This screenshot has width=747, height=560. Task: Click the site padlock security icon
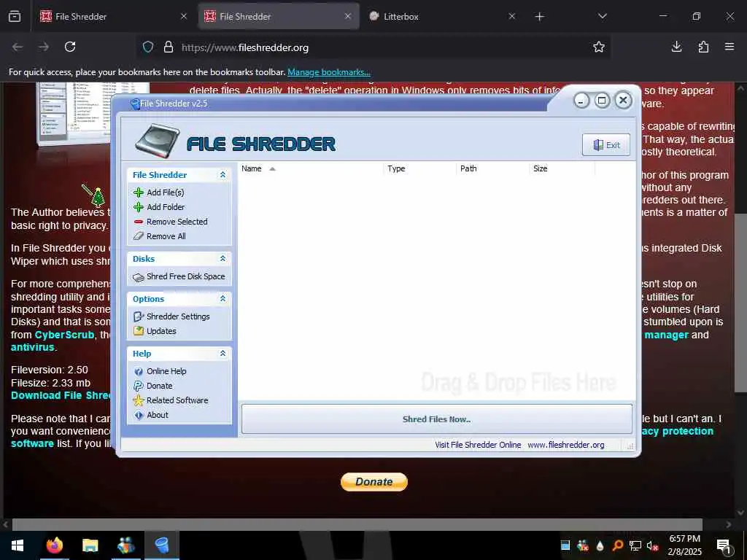tap(169, 47)
